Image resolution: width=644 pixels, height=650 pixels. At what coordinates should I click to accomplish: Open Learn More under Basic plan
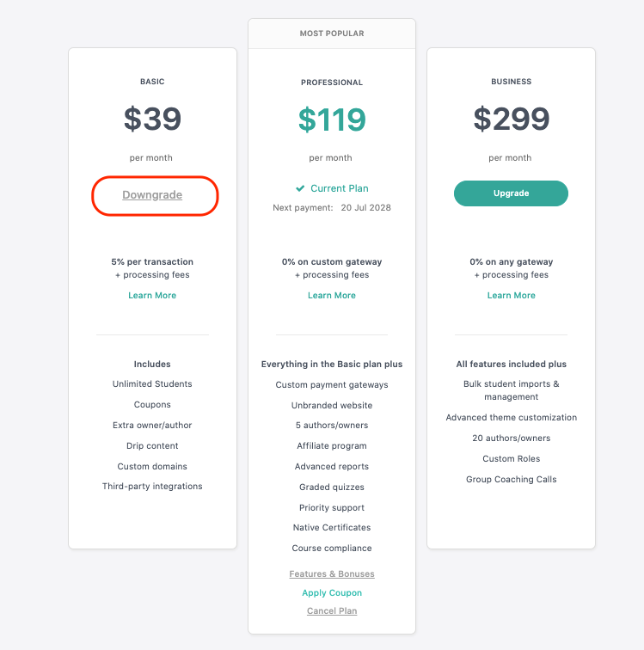(152, 295)
